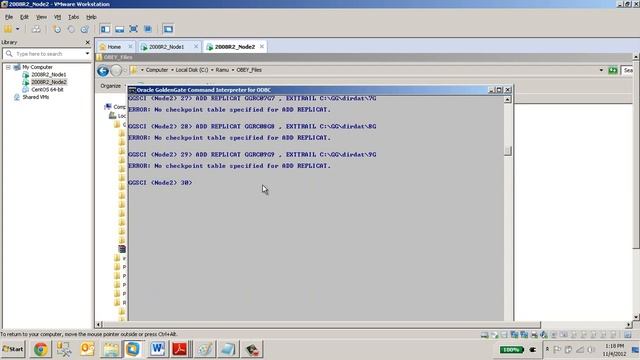Open the power options dropdown arrow
The height and width of the screenshot is (360, 640).
[18, 29]
